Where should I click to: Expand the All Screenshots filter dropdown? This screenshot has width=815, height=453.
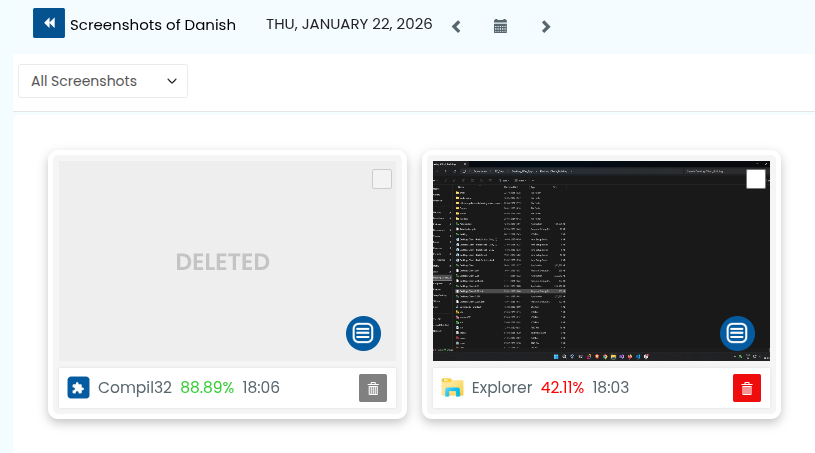pyautogui.click(x=103, y=81)
